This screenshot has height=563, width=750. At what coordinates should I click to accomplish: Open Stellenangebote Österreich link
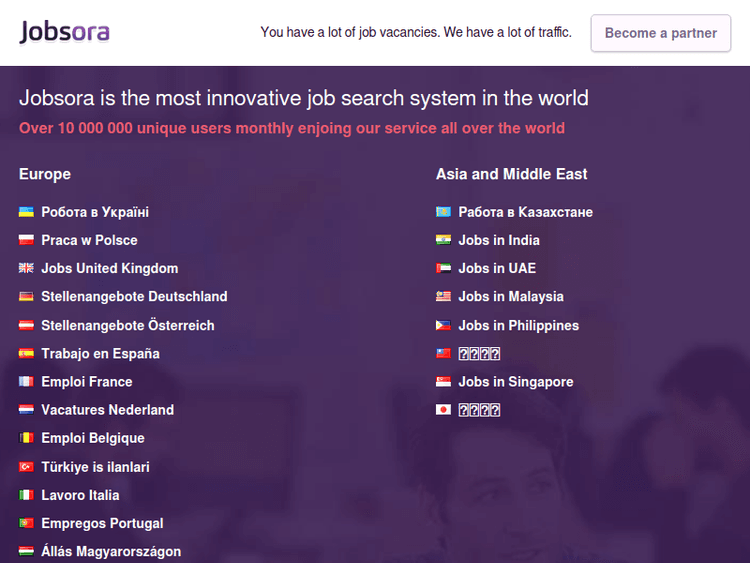pos(128,325)
